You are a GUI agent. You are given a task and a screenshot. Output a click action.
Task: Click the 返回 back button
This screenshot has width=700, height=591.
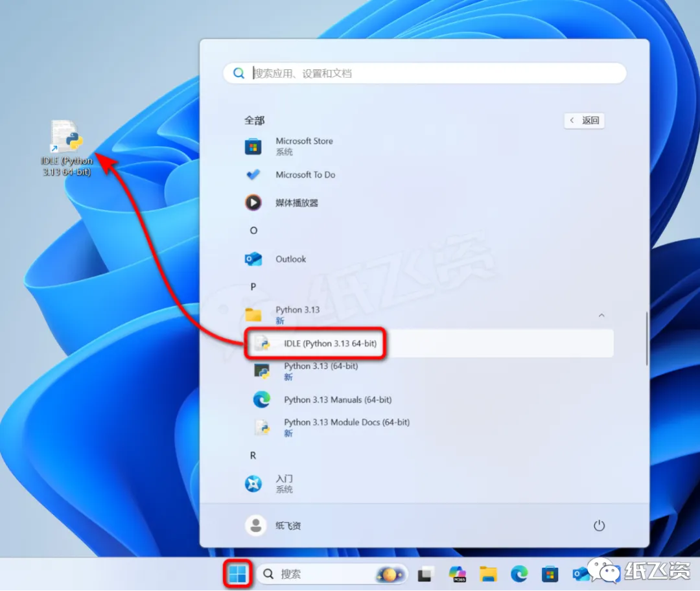(x=585, y=121)
